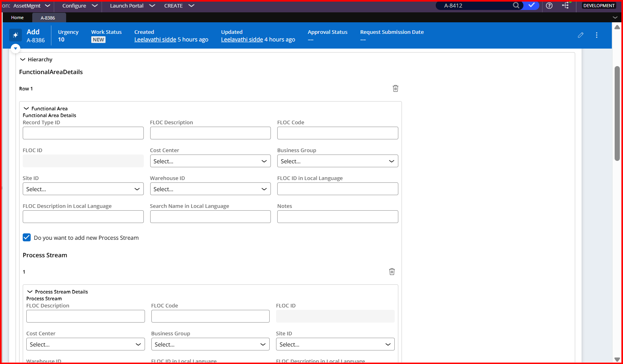
Task: Click the search magnifier icon
Action: click(516, 6)
